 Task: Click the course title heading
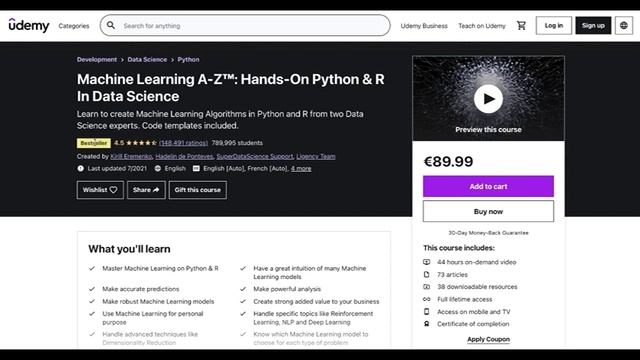tap(231, 88)
